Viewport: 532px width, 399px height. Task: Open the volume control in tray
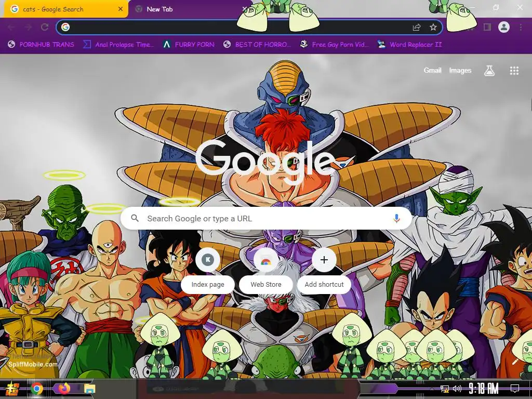[x=457, y=389]
